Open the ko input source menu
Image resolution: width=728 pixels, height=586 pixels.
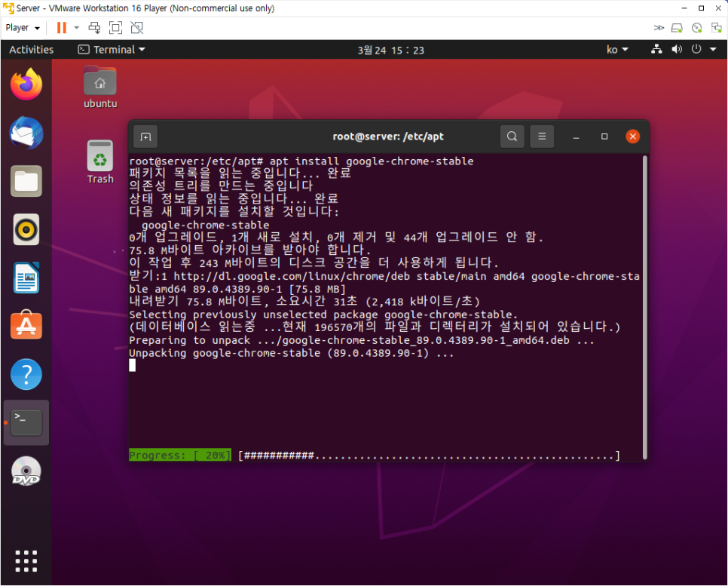tap(617, 49)
